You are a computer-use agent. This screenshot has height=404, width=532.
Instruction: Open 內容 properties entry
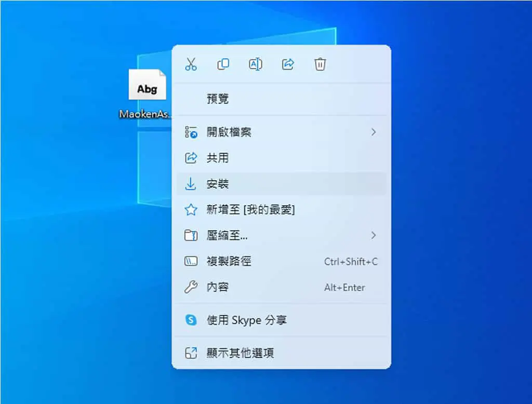coord(281,287)
